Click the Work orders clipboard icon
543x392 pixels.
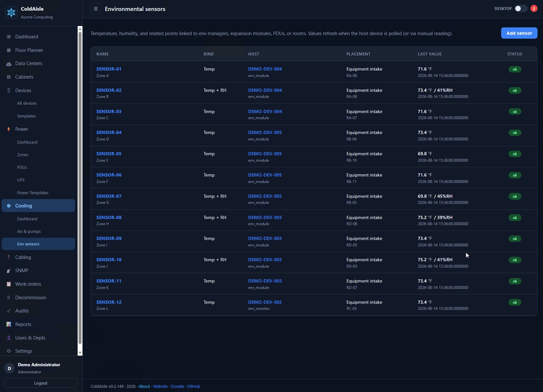point(9,284)
